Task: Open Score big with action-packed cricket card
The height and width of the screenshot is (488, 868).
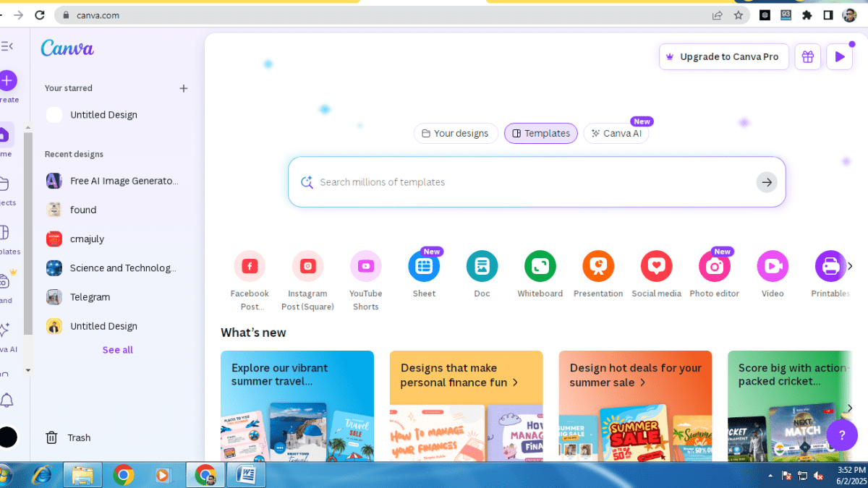Action: coord(788,406)
